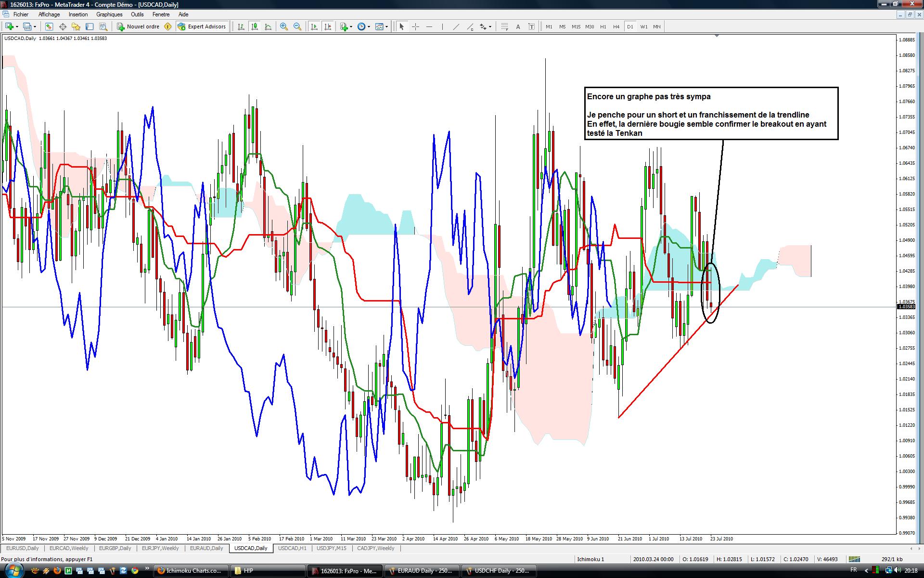The image size is (924, 578).
Task: Click the Nouvel ordre button
Action: click(139, 26)
